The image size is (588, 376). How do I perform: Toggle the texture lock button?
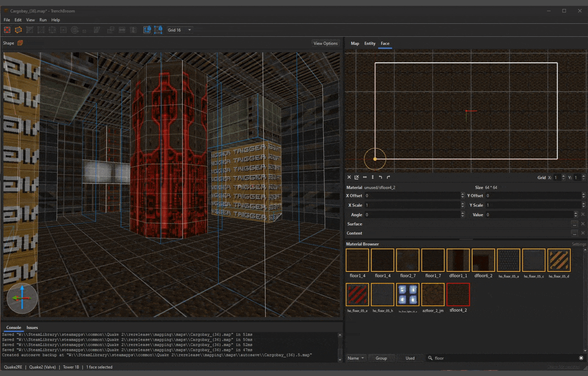(x=147, y=30)
